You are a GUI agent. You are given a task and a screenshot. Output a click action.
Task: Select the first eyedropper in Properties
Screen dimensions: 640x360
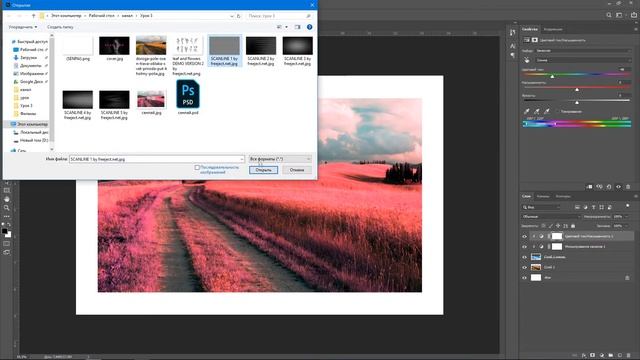tap(527, 111)
